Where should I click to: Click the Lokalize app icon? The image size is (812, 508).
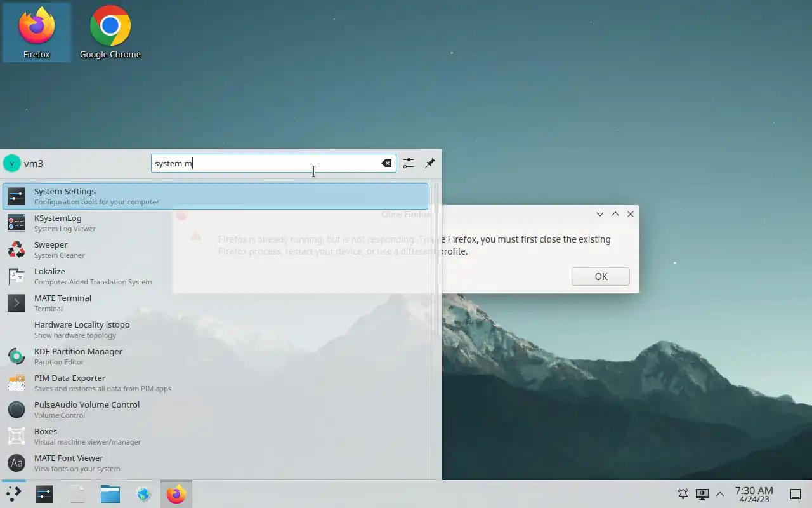[x=16, y=276]
